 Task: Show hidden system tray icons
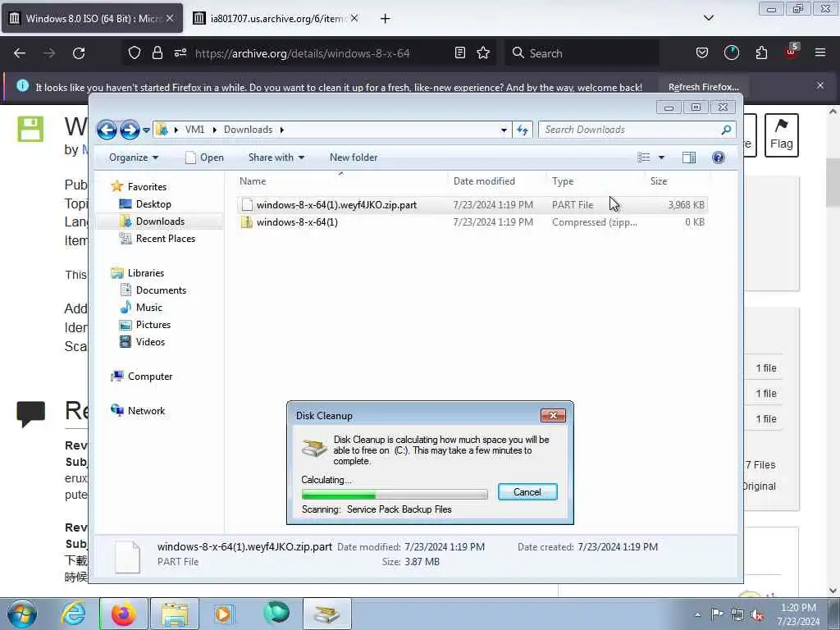[697, 614]
